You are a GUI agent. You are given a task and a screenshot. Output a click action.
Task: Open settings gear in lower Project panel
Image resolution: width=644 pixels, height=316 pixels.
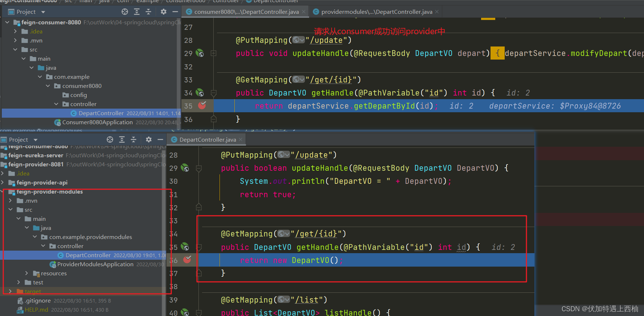pos(149,139)
